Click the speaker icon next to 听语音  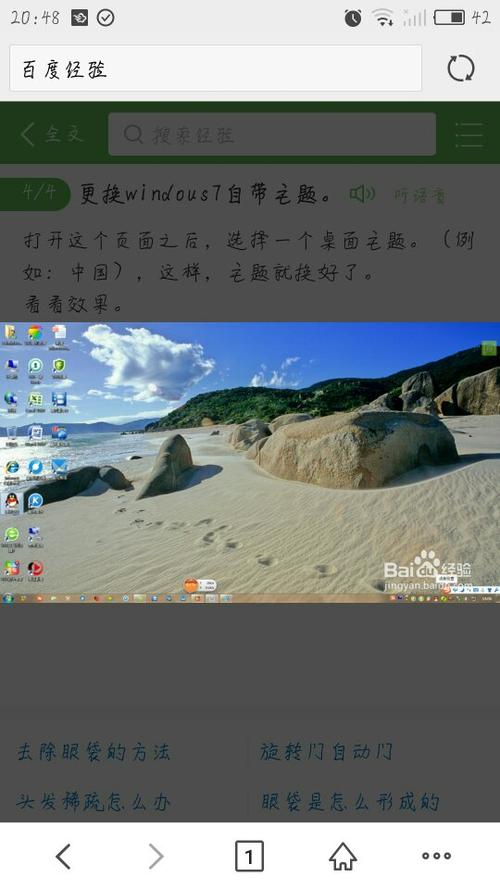(x=362, y=194)
